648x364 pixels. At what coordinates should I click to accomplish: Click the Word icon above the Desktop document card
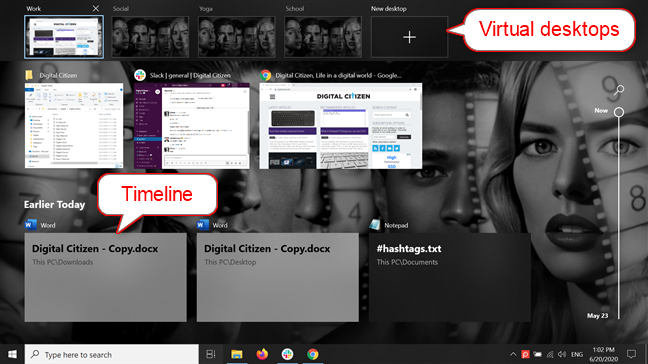(202, 225)
